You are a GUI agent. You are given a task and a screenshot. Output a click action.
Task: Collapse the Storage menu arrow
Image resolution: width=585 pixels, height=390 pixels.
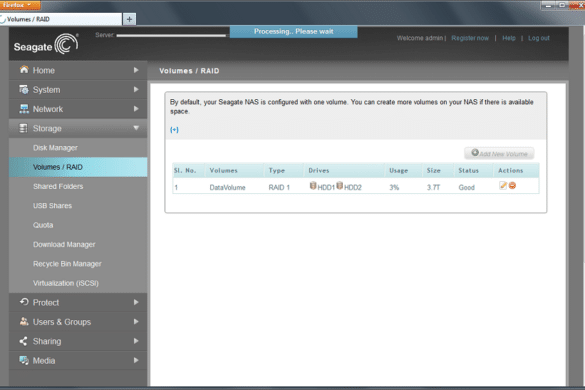[x=136, y=128]
